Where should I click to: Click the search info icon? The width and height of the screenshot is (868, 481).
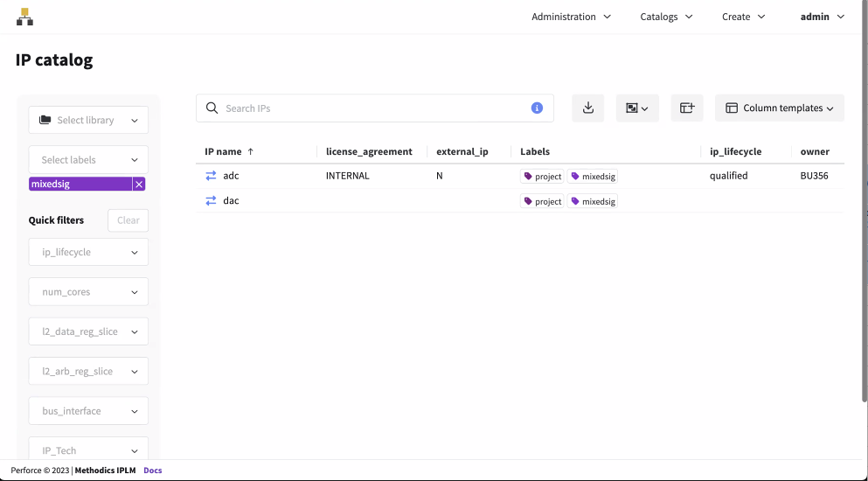537,108
